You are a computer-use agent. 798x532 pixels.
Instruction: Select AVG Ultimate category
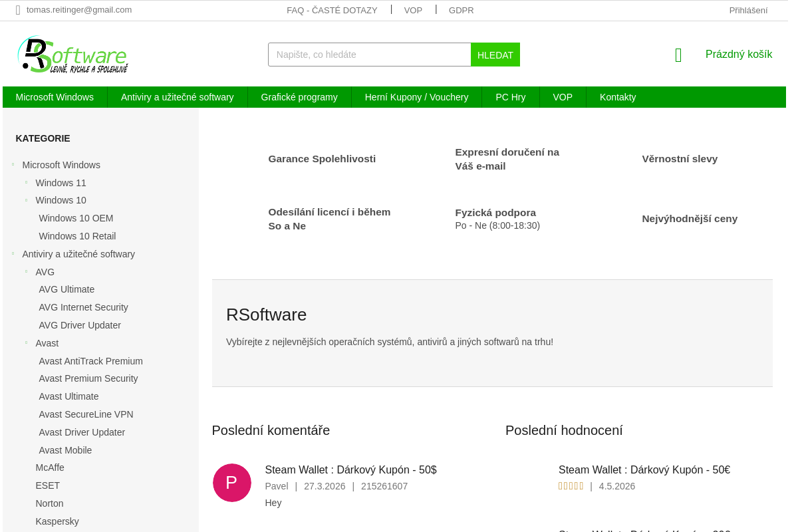(x=66, y=289)
